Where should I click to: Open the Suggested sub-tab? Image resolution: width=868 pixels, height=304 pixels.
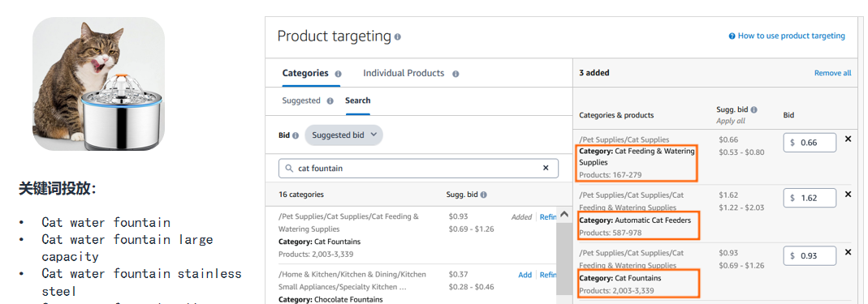[x=301, y=101]
